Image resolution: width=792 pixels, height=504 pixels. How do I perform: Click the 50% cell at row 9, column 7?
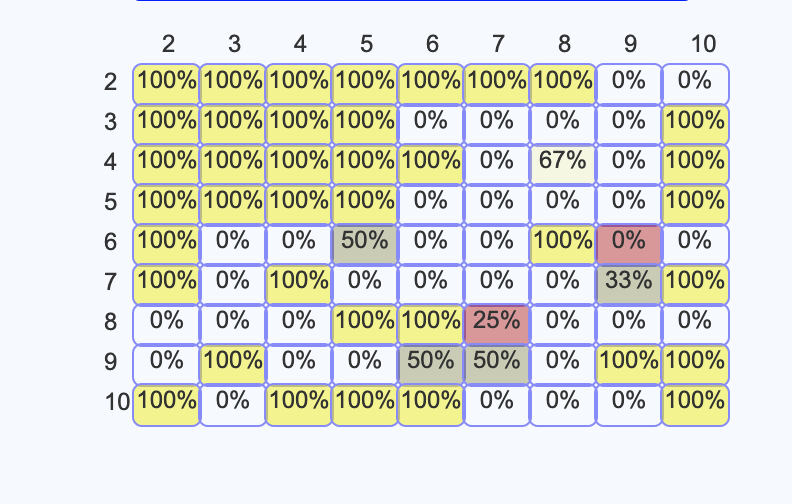[x=497, y=365]
